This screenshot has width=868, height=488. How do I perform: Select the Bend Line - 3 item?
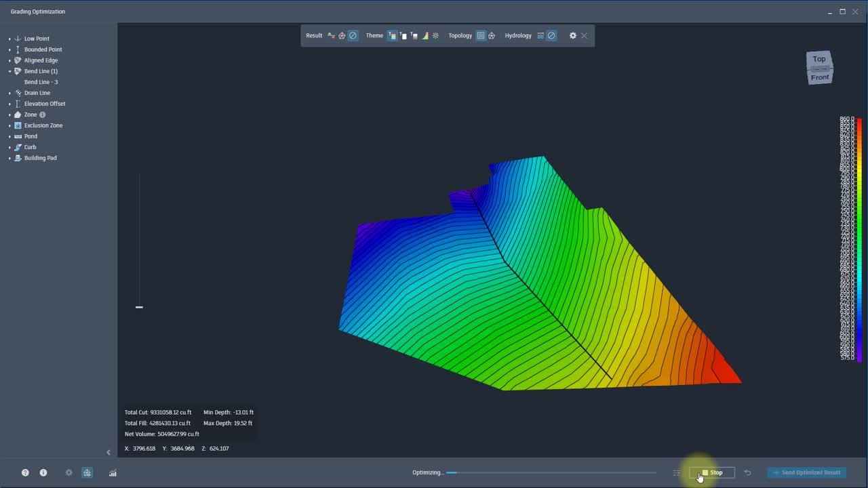(41, 82)
